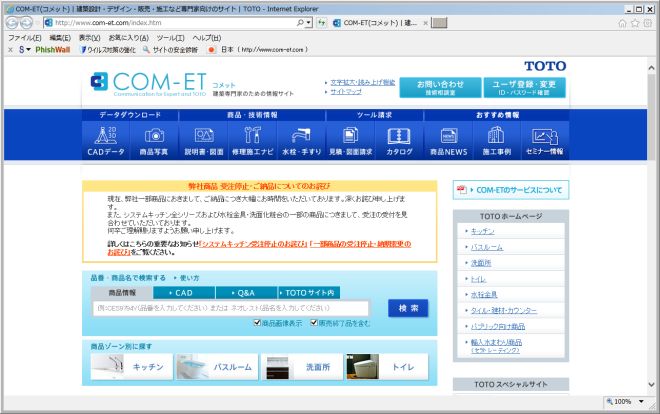The width and height of the screenshot is (660, 414).
Task: Open the browser Tools gear icon
Action: (x=648, y=23)
